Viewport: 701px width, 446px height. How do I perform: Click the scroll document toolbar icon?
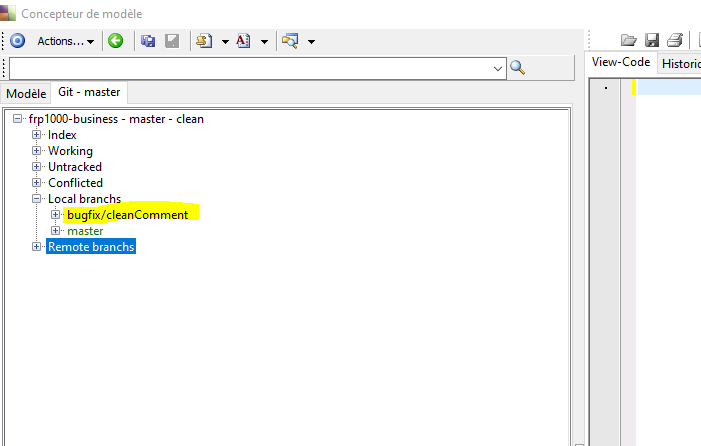(x=204, y=41)
